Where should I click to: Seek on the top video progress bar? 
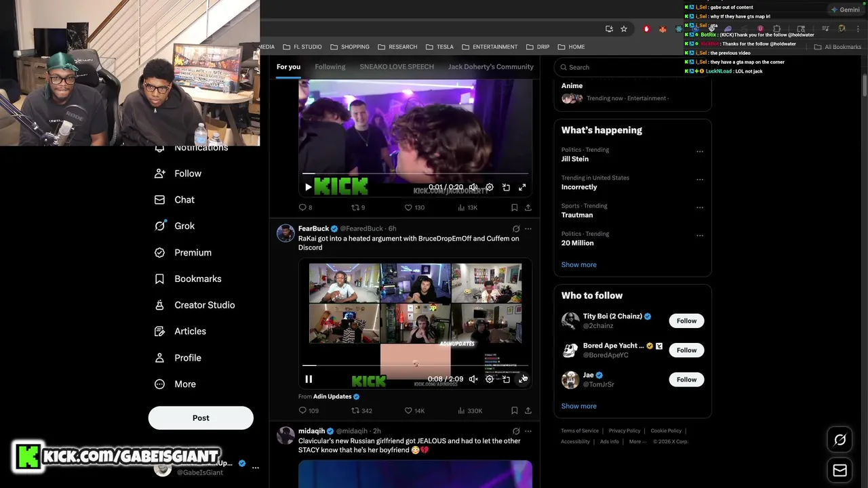coord(415,174)
